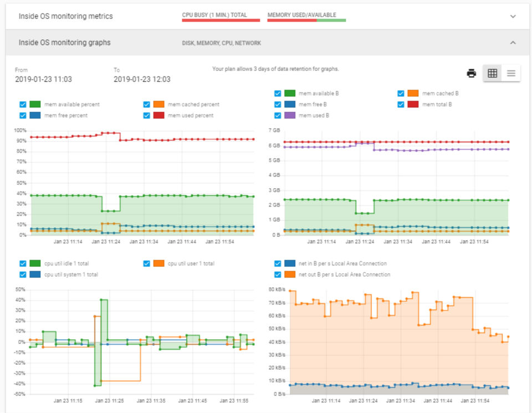
Task: Toggle mem available percent checkbox
Action: pyautogui.click(x=23, y=105)
